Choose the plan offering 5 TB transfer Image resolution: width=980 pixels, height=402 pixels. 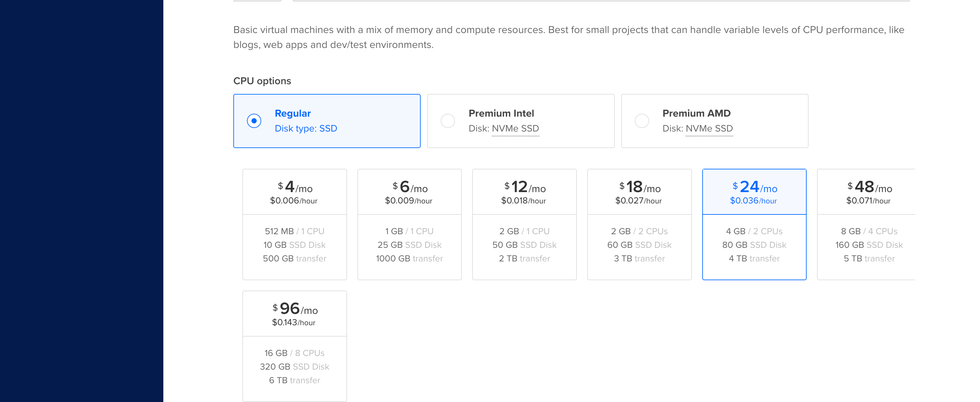point(869,258)
